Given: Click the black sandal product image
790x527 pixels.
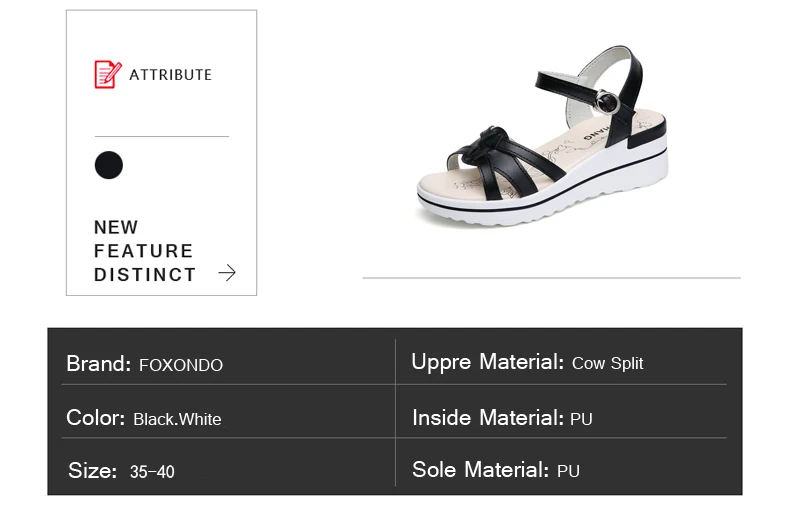Looking at the screenshot, I should coord(543,136).
